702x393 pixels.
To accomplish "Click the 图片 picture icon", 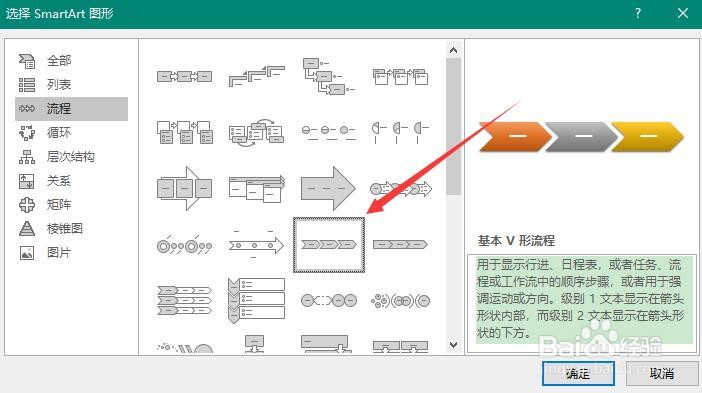I will (x=26, y=253).
